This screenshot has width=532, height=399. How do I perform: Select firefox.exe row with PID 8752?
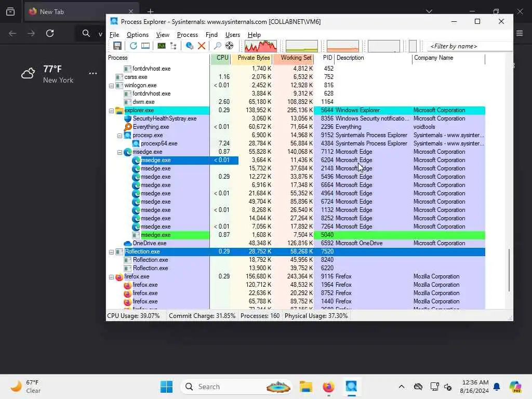coord(296,293)
